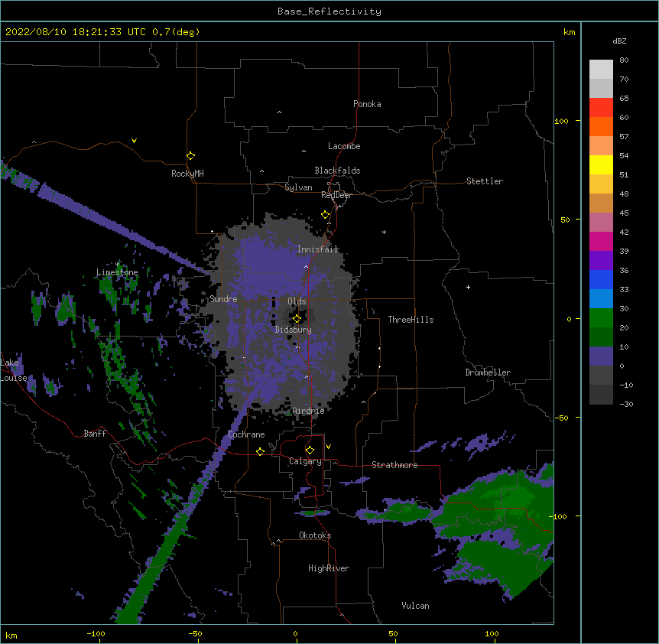Click the Cochrane label
Image resolution: width=659 pixels, height=644 pixels.
(x=246, y=434)
